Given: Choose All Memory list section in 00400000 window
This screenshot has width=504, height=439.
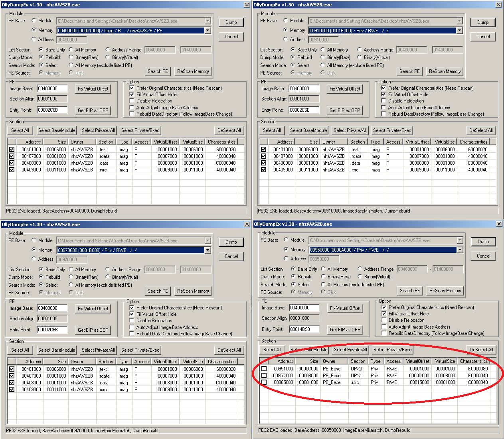Looking at the screenshot, I should click(x=71, y=50).
